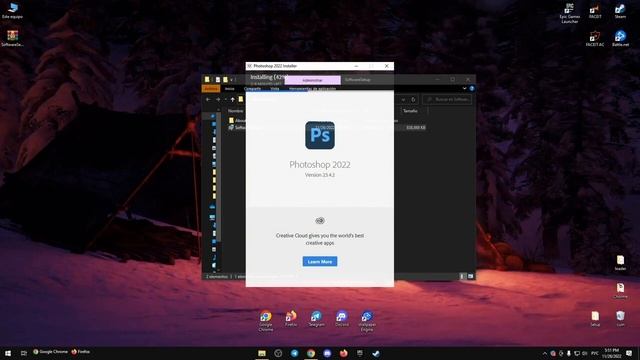
Task: Open the taskbar clock and date
Action: [611, 353]
